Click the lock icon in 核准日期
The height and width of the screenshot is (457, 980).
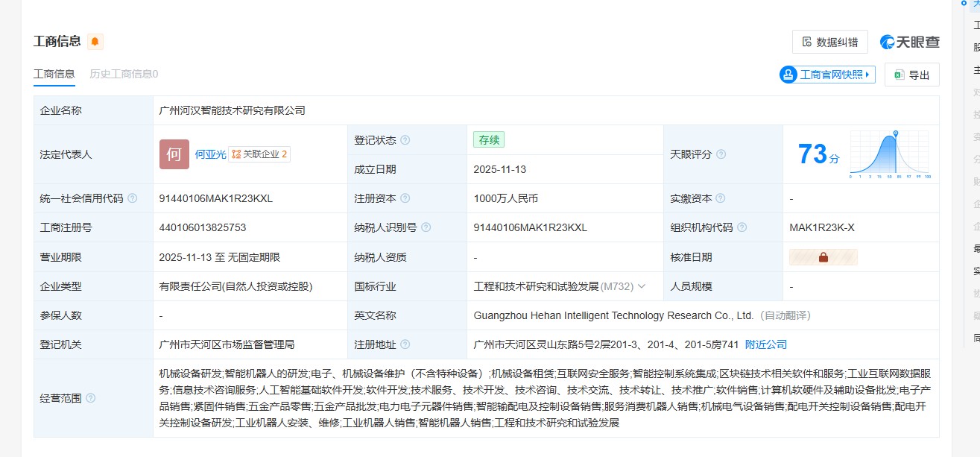pos(823,257)
